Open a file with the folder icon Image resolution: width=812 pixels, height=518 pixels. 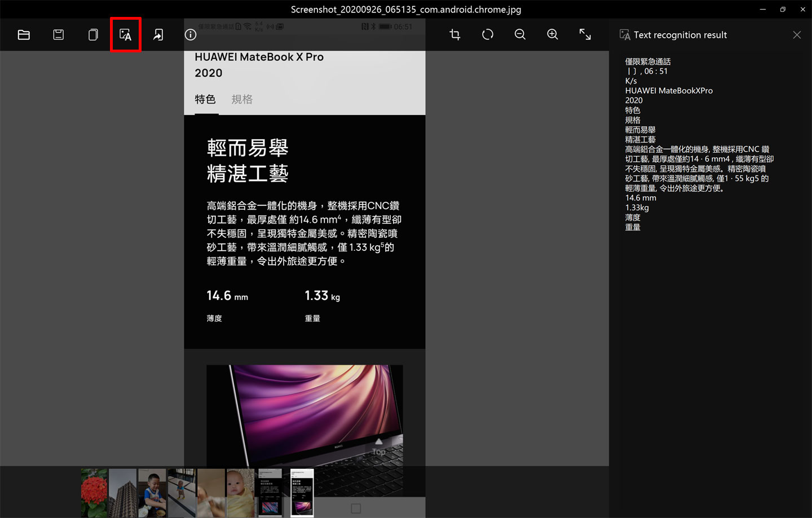click(24, 35)
